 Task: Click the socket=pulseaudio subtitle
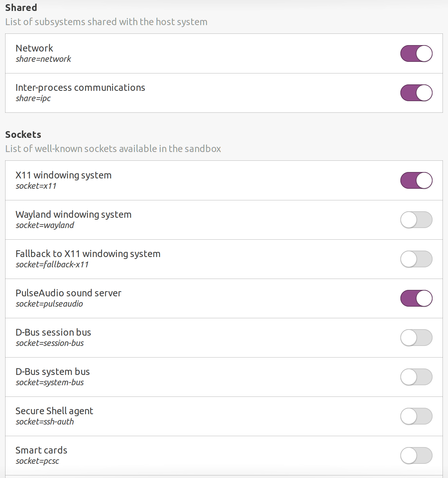[x=49, y=304]
